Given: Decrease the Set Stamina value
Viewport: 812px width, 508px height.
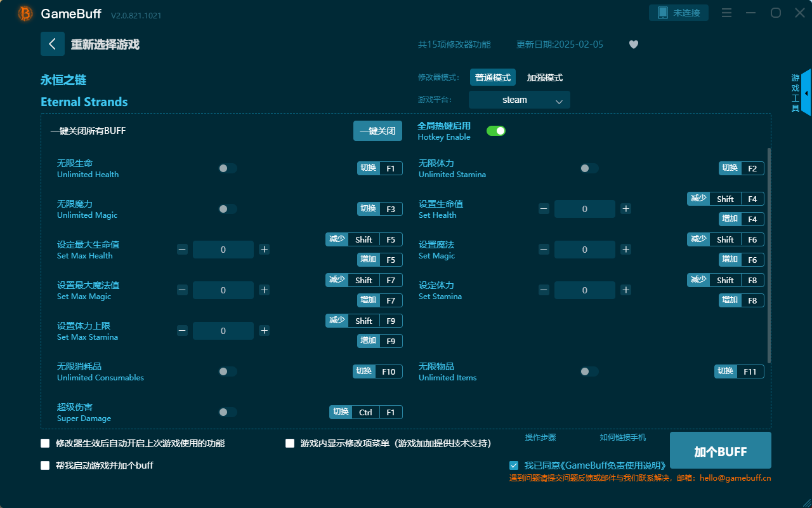Looking at the screenshot, I should (x=544, y=290).
